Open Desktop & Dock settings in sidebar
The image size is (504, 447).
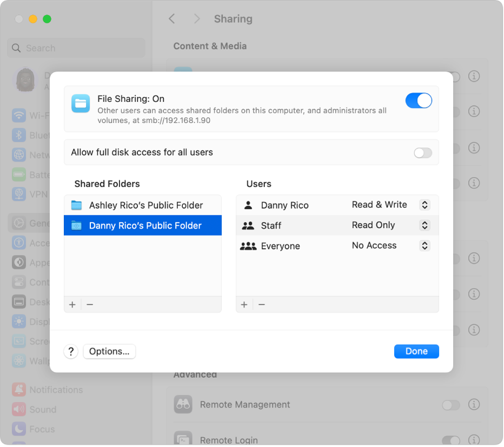30,302
